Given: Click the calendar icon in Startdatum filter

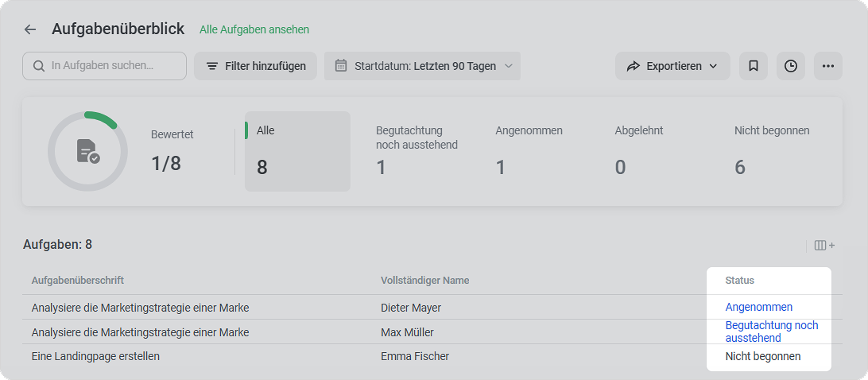Looking at the screenshot, I should (341, 66).
